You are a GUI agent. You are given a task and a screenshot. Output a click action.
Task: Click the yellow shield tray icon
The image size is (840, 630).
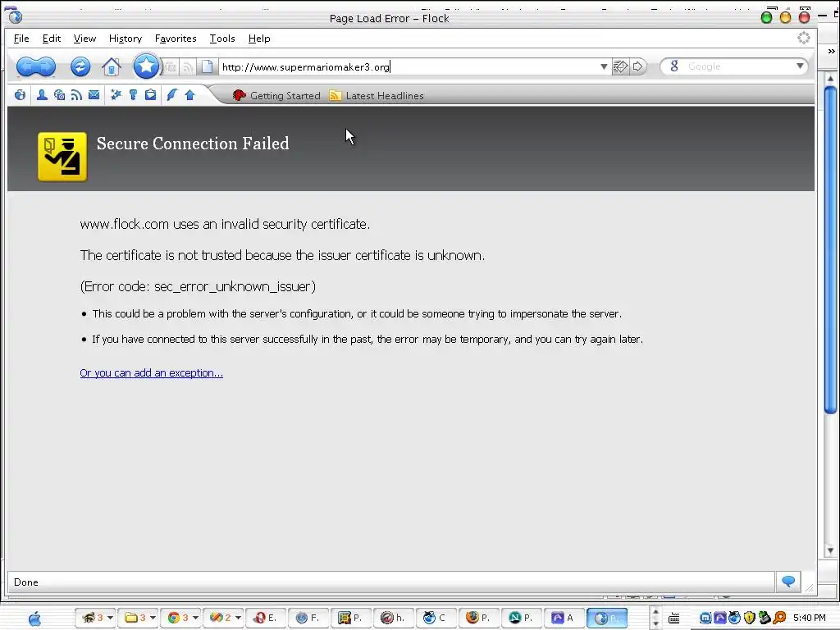tap(750, 618)
